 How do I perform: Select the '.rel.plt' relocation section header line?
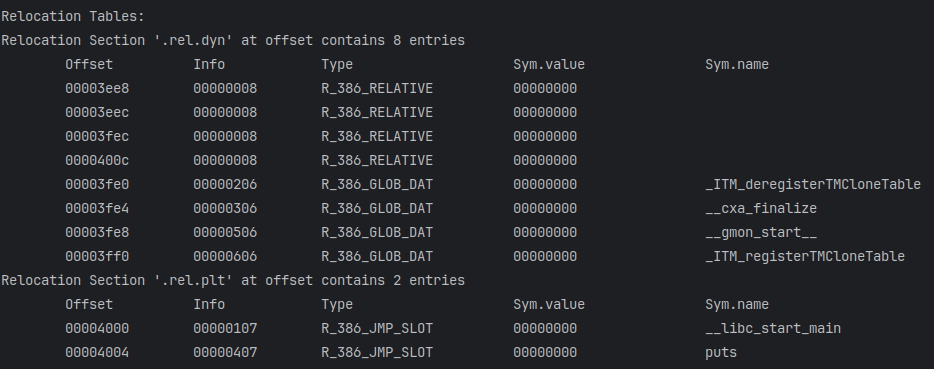pyautogui.click(x=233, y=280)
